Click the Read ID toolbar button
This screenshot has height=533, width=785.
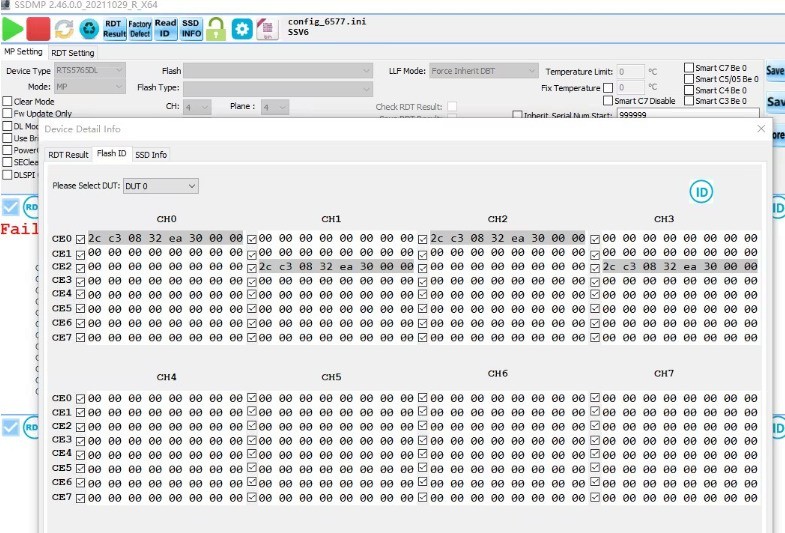coord(165,29)
